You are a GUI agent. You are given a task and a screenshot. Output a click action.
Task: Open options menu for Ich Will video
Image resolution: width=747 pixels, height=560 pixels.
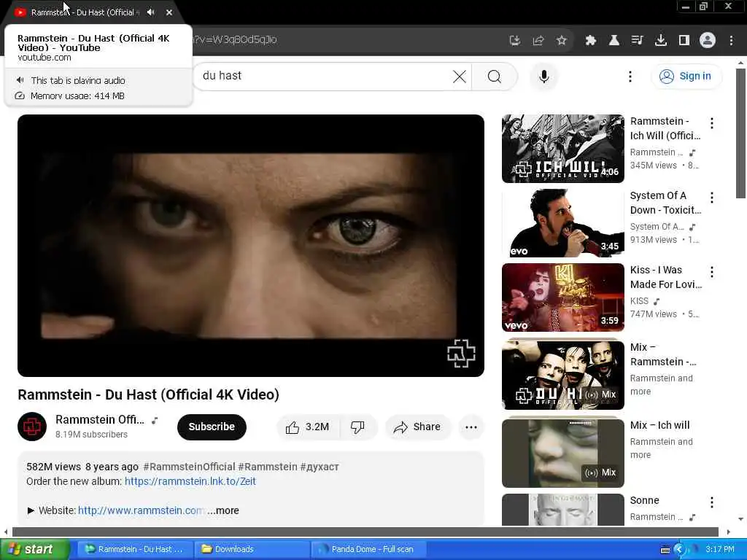(712, 123)
